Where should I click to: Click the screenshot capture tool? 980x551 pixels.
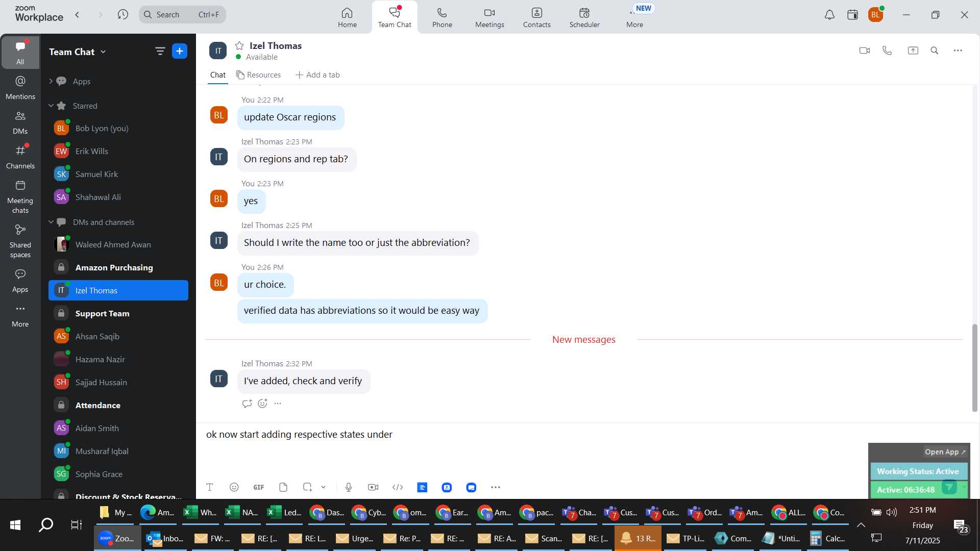[307, 487]
